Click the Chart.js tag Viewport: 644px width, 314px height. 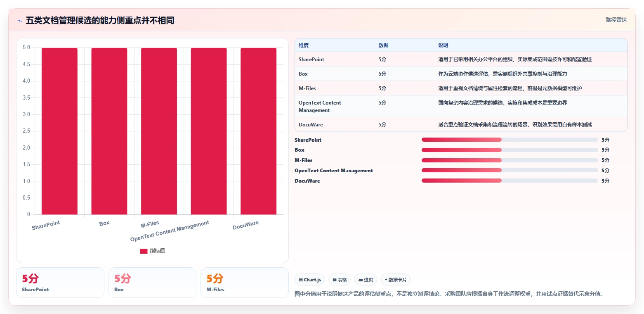(310, 280)
